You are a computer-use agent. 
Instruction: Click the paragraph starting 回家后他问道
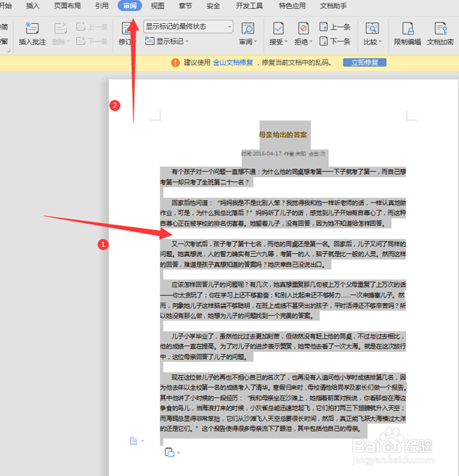[x=283, y=213]
